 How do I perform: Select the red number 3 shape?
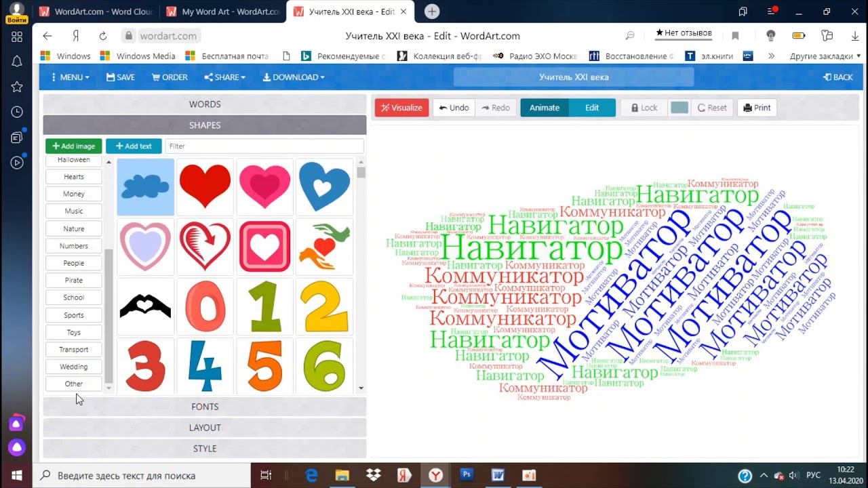coord(145,366)
